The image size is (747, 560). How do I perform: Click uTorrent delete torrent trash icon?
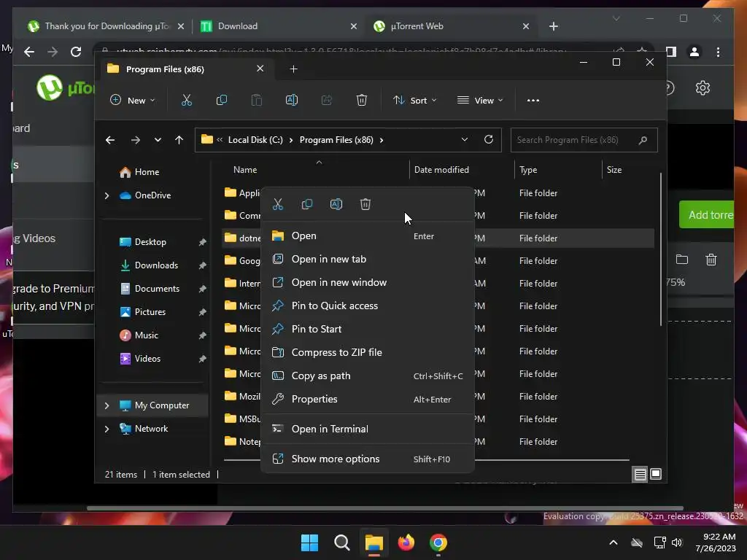[711, 260]
